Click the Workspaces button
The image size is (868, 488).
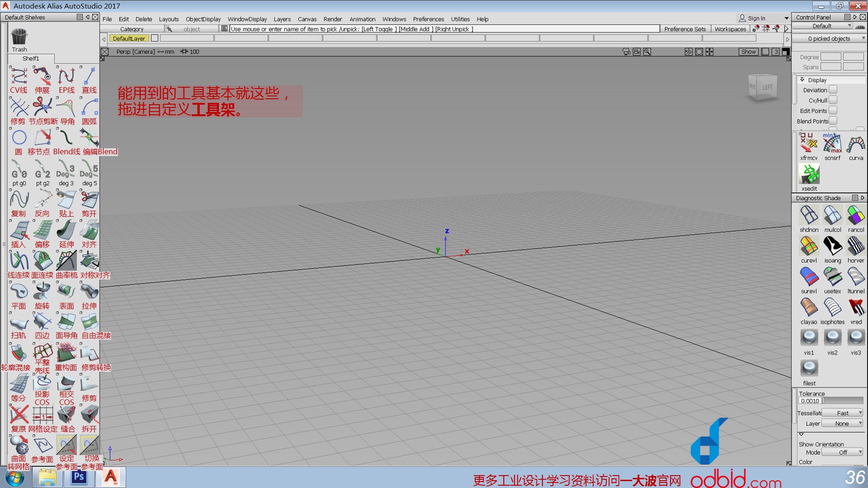pyautogui.click(x=730, y=29)
